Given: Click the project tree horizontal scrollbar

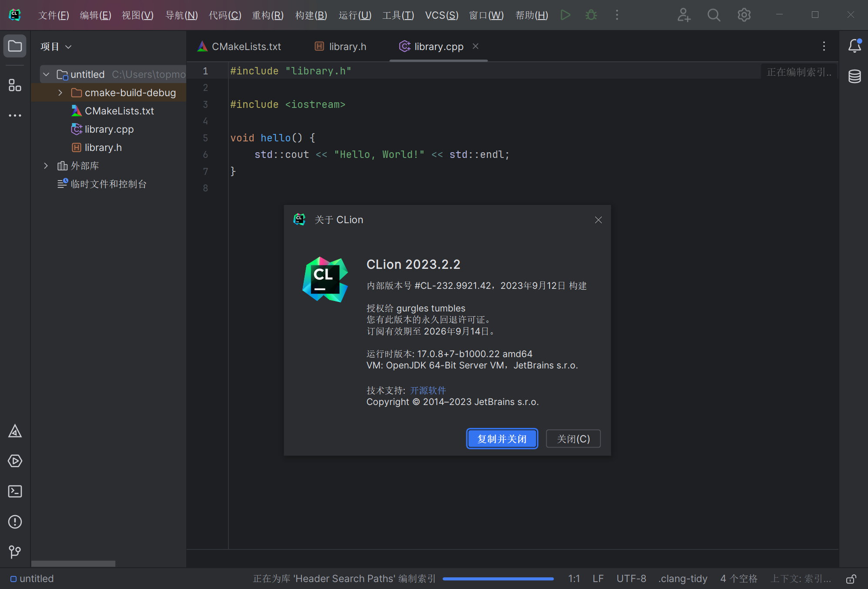Looking at the screenshot, I should click(73, 564).
